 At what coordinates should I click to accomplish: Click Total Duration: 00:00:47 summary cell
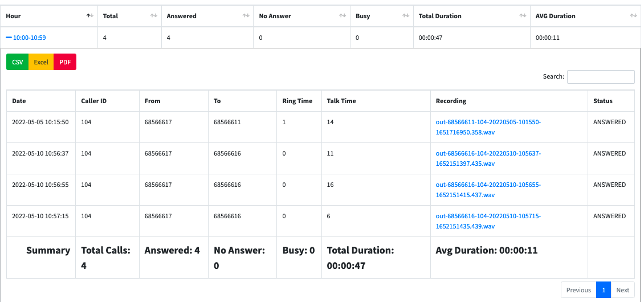point(376,258)
